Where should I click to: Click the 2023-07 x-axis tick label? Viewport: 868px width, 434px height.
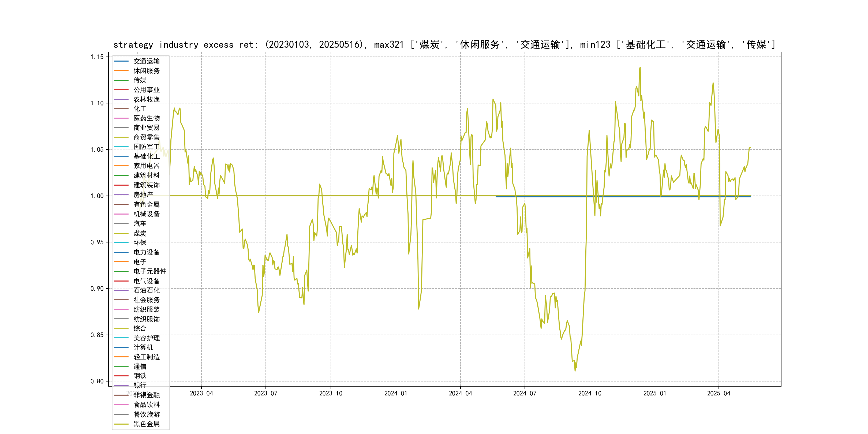click(x=265, y=394)
